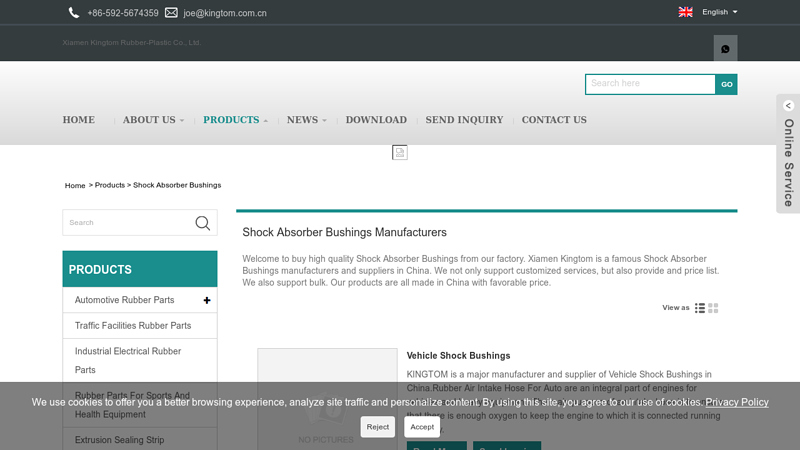
Task: Click Xiamen Kingtom Rubber-Plastic company name
Action: pyautogui.click(x=132, y=43)
